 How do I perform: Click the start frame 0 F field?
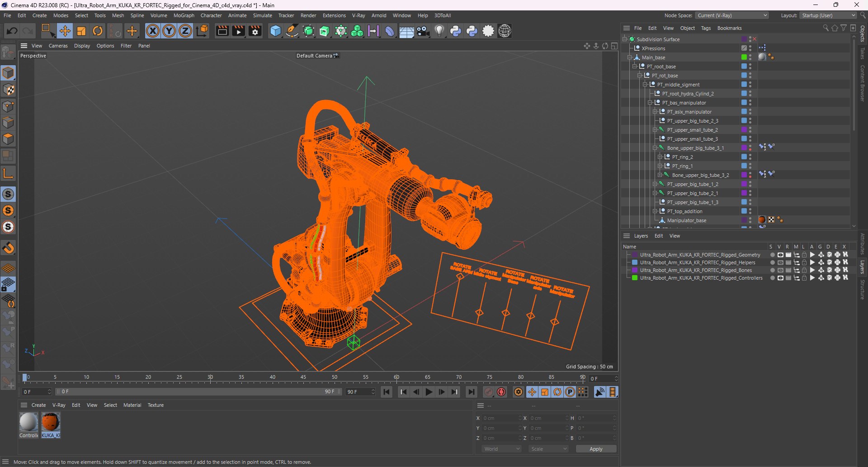37,392
